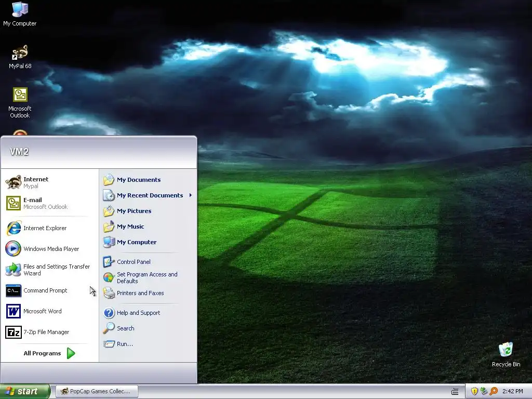Open the Recycle Bin on the desktop
The width and height of the screenshot is (532, 399).
coord(506,354)
